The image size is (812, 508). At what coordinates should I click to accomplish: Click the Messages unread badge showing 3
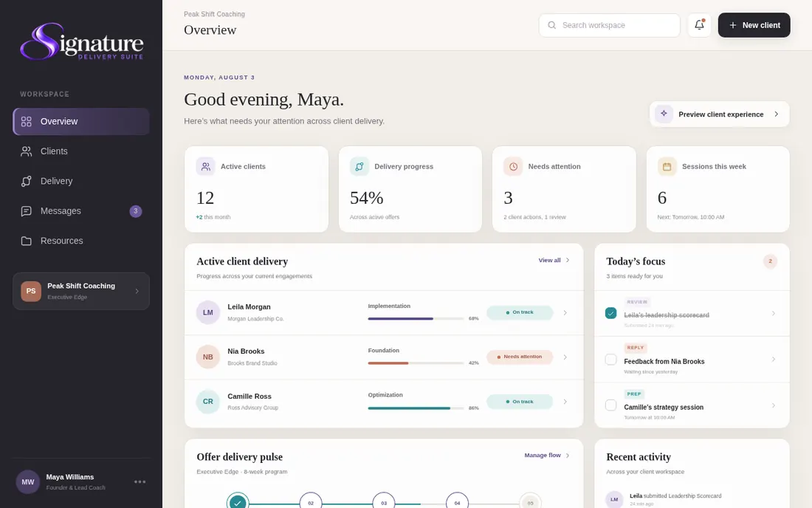click(136, 211)
